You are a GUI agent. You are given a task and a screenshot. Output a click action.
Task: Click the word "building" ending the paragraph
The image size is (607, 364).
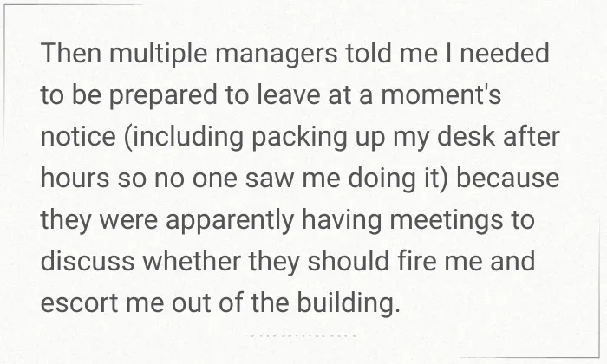(x=348, y=305)
